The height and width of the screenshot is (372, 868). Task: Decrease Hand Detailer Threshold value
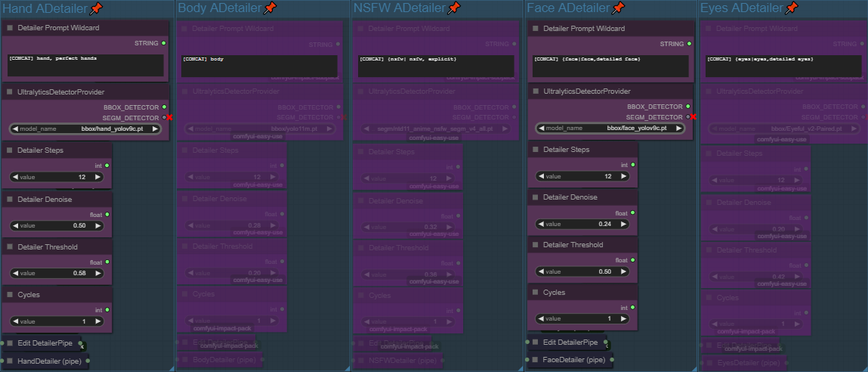pos(15,273)
